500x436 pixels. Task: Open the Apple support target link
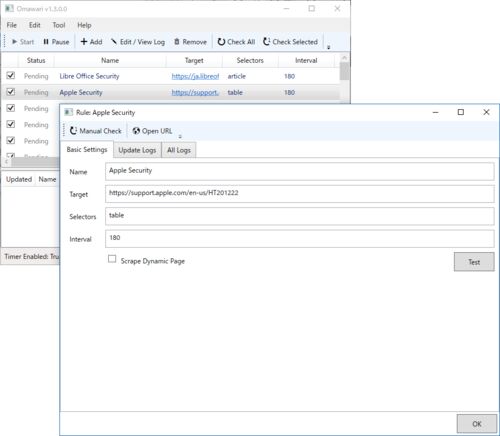coord(195,92)
